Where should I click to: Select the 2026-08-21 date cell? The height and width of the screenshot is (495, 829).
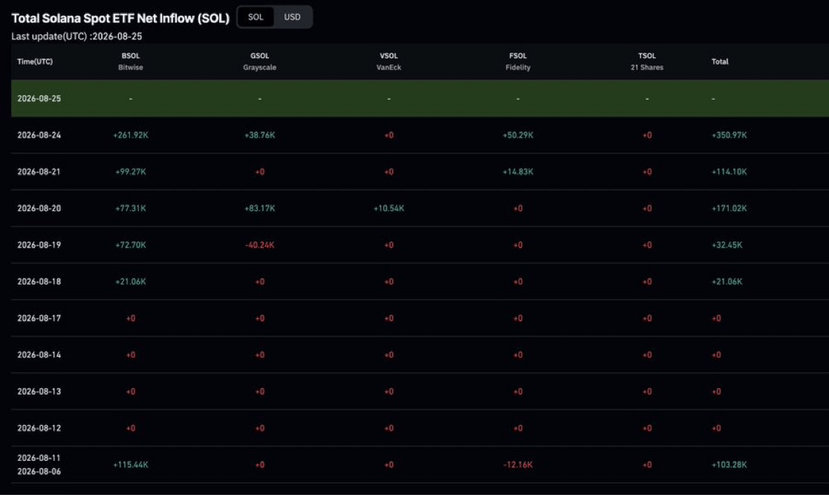click(x=39, y=171)
